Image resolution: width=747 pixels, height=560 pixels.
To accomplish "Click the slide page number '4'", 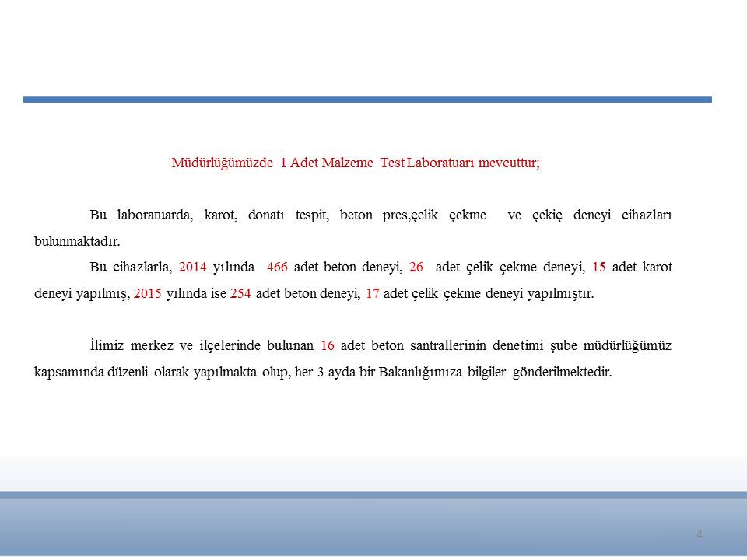I will [699, 534].
